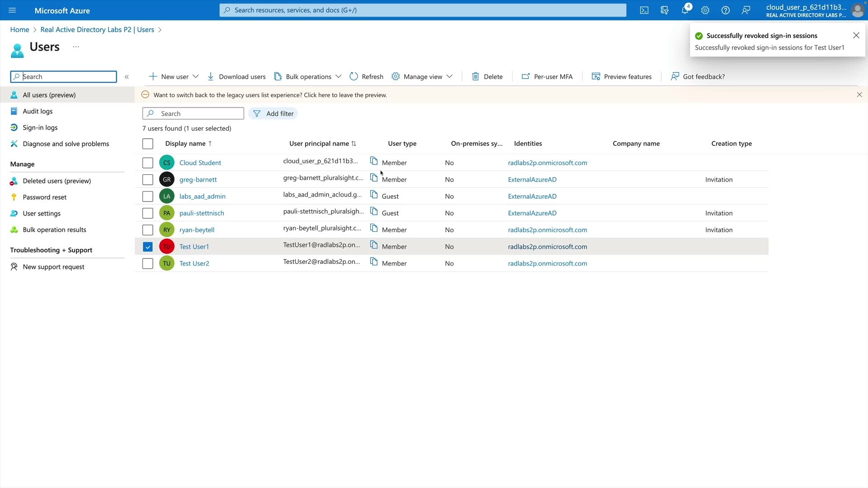Viewport: 868px width, 488px height.
Task: Toggle the select all users checkbox
Action: 148,144
